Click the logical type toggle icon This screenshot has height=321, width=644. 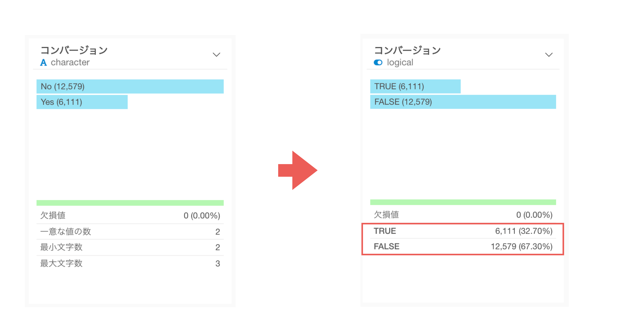[378, 63]
